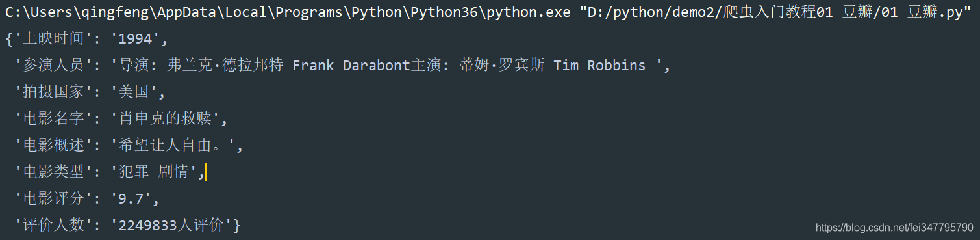Select the '2249833人评价' value

pos(172,225)
